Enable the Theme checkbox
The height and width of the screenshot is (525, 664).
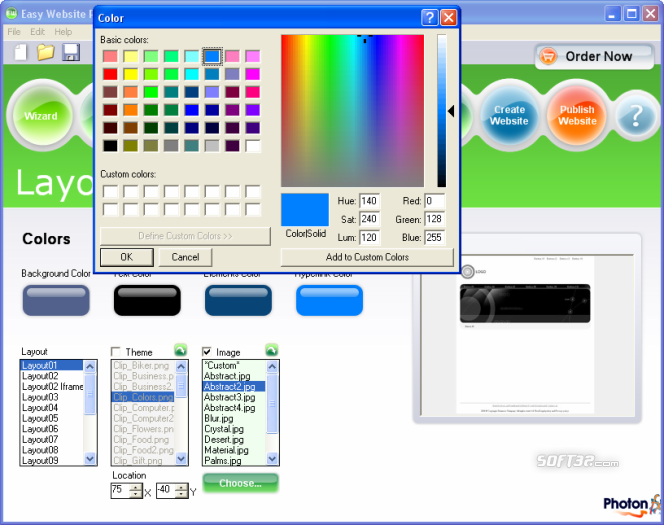(116, 352)
